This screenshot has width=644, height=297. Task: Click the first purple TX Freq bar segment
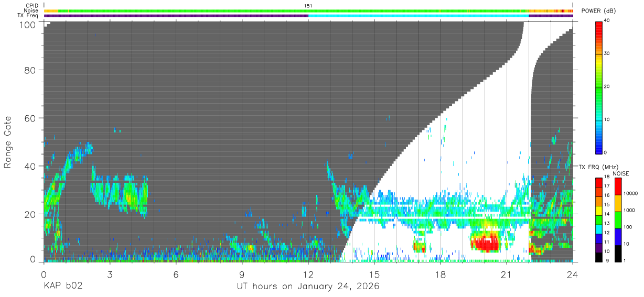coord(176,16)
